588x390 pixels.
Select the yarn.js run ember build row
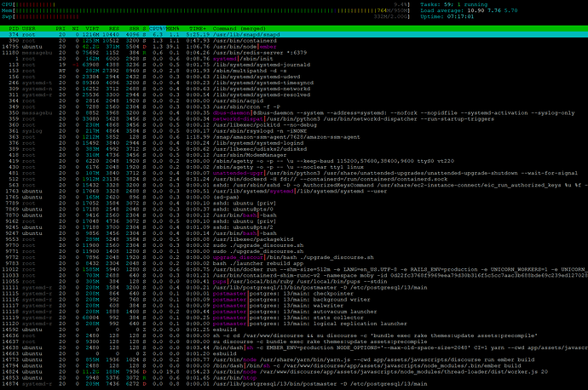[x=294, y=359]
